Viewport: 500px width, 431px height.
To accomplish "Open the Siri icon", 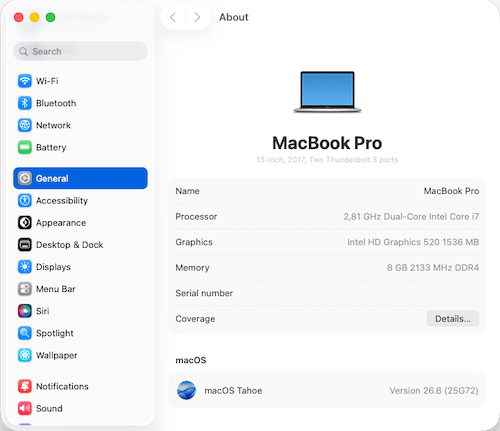I will [25, 311].
